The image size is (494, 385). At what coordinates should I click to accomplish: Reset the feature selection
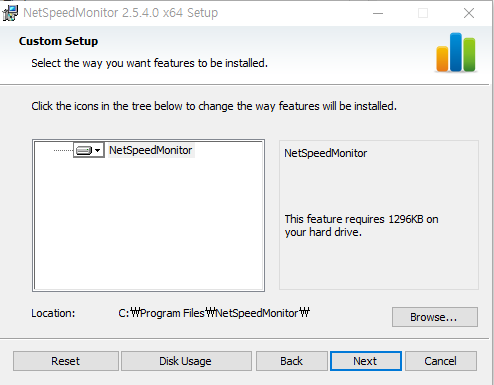(66, 361)
